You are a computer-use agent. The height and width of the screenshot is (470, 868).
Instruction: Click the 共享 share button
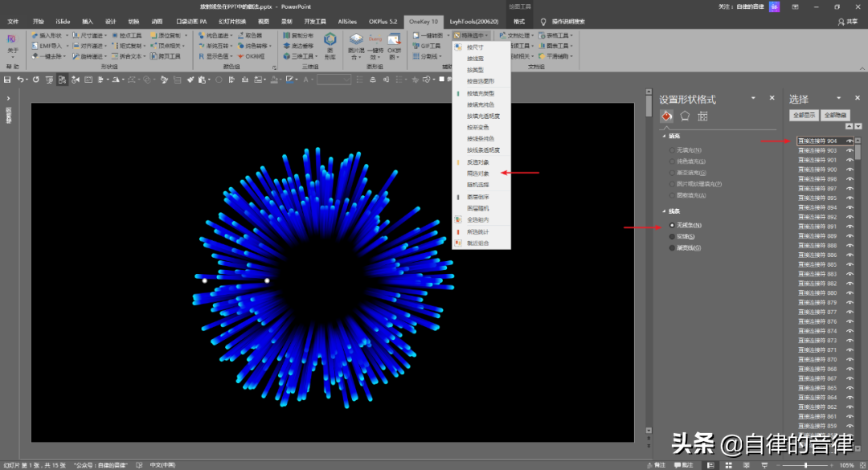pyautogui.click(x=848, y=22)
